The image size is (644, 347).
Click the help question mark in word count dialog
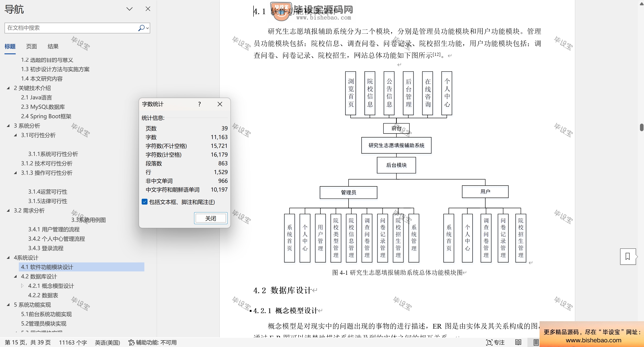tap(199, 104)
